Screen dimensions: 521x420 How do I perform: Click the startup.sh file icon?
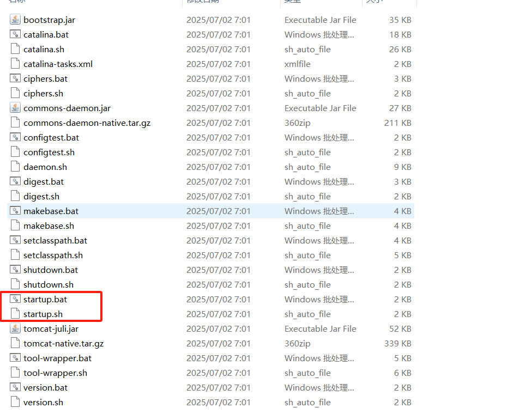pos(15,314)
